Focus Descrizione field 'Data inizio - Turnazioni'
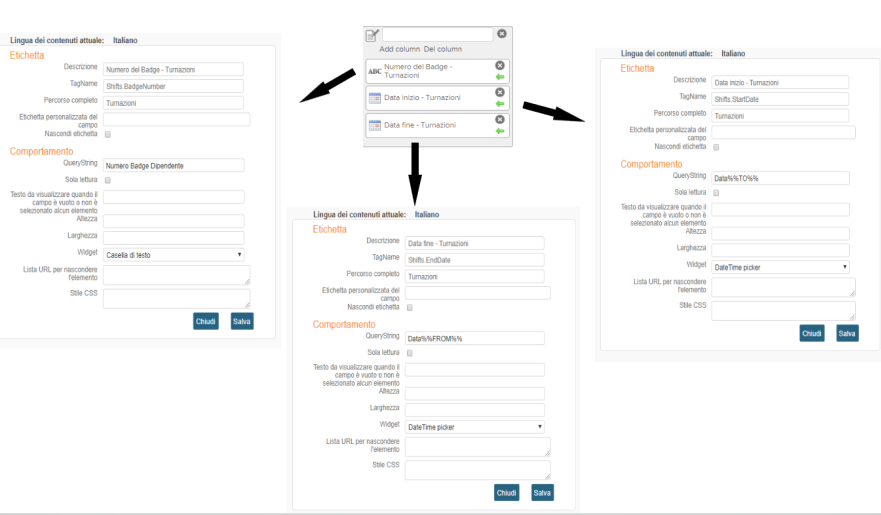The width and height of the screenshot is (881, 515). (780, 83)
